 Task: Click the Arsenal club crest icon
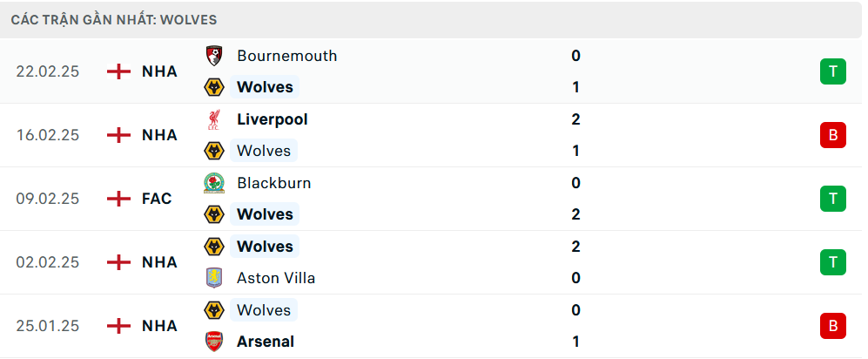point(213,342)
